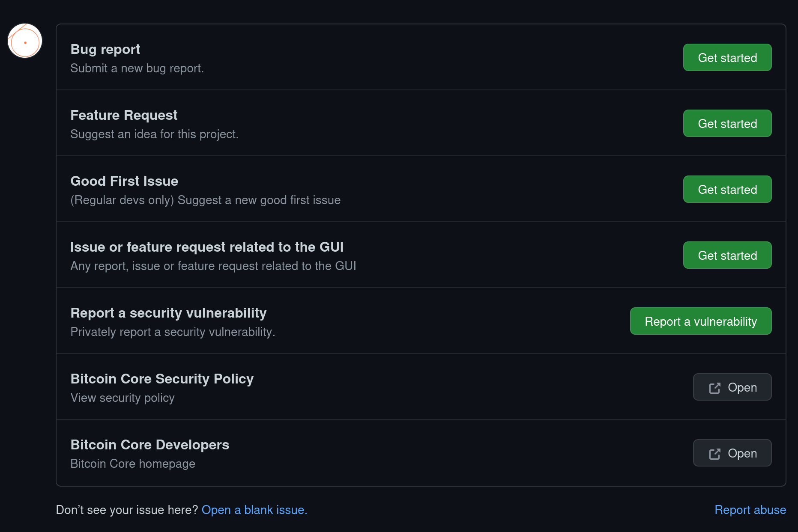Open a blank issue link
Image resolution: width=798 pixels, height=532 pixels.
click(x=254, y=510)
